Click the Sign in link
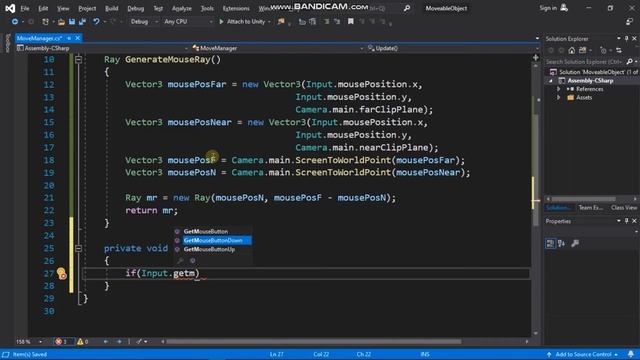Screen dimensions: 640x360 (x=548, y=8)
